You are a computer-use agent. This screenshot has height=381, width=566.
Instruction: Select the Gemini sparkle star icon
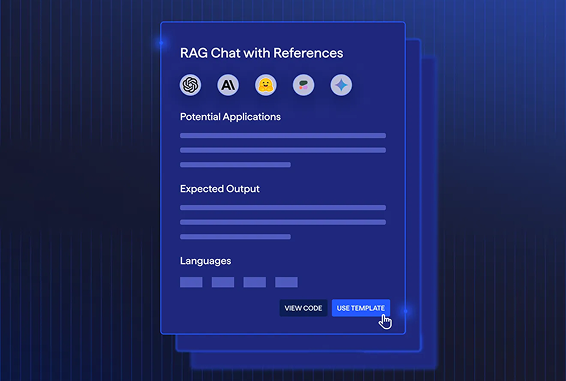pyautogui.click(x=341, y=85)
